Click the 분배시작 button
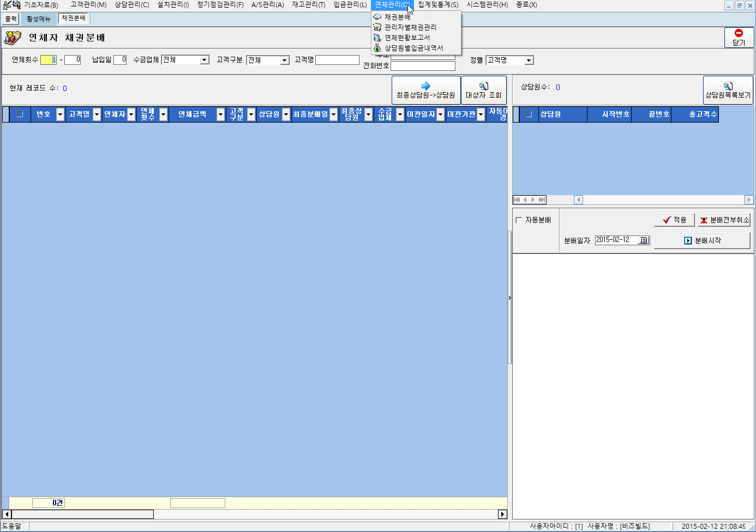The width and height of the screenshot is (756, 532). 703,240
